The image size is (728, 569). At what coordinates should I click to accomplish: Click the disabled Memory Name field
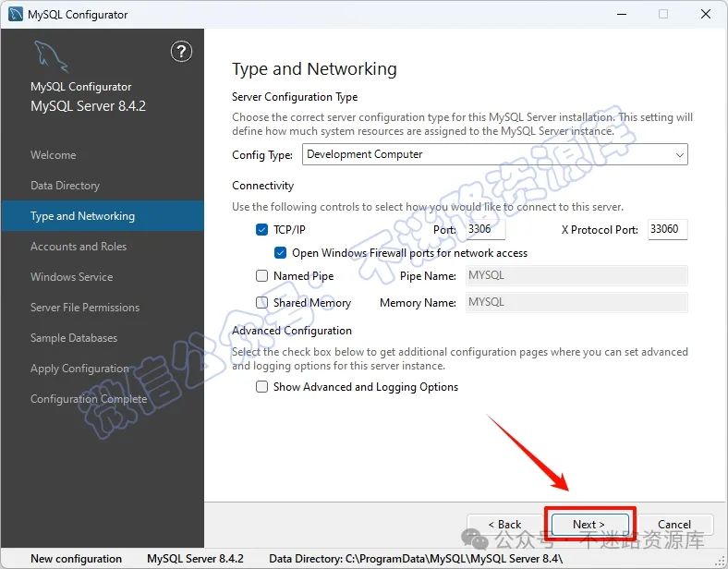[x=576, y=303]
